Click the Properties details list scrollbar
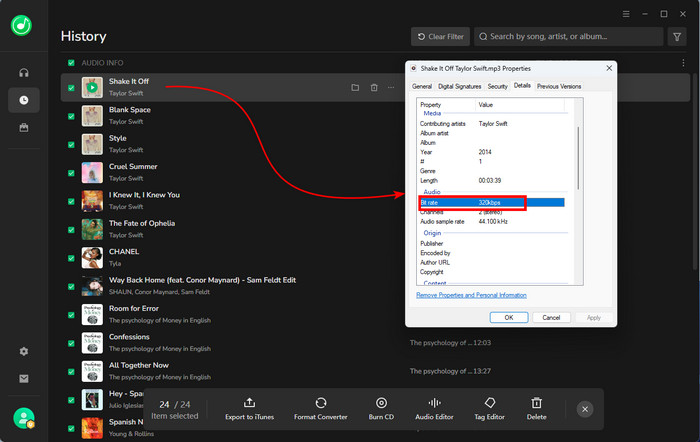The width and height of the screenshot is (700, 442). pos(579,158)
